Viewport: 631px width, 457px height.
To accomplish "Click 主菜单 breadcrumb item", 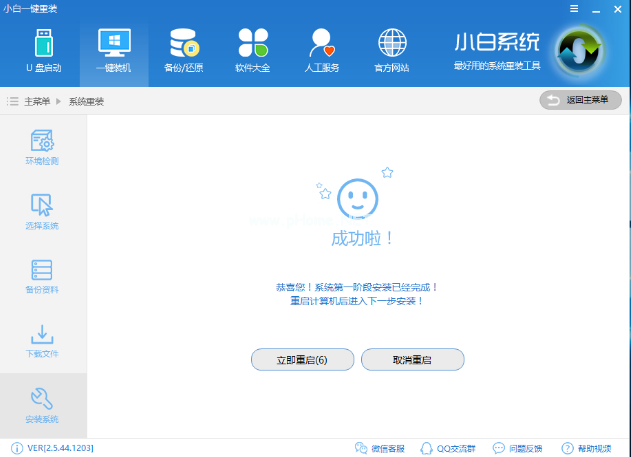I will pos(37,101).
